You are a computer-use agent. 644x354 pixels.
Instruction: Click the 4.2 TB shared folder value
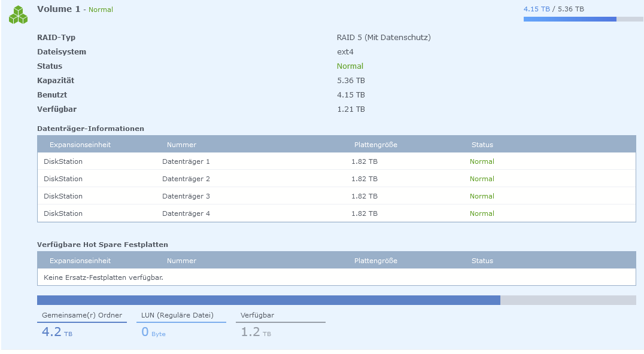point(57,331)
